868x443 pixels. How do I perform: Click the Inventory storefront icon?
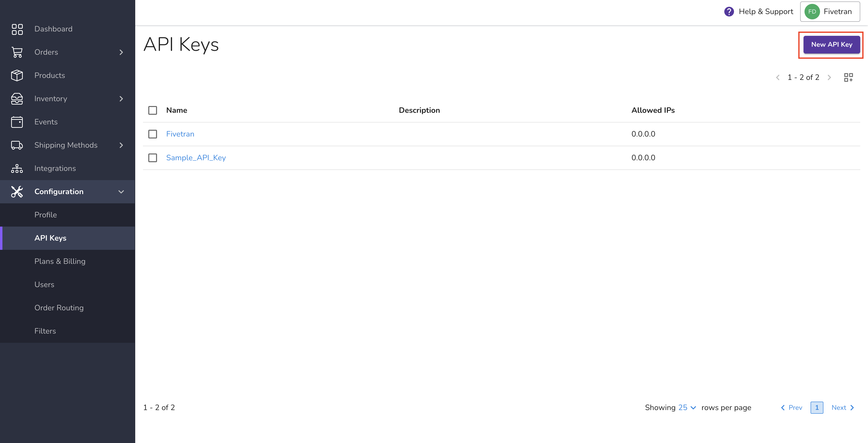tap(17, 99)
